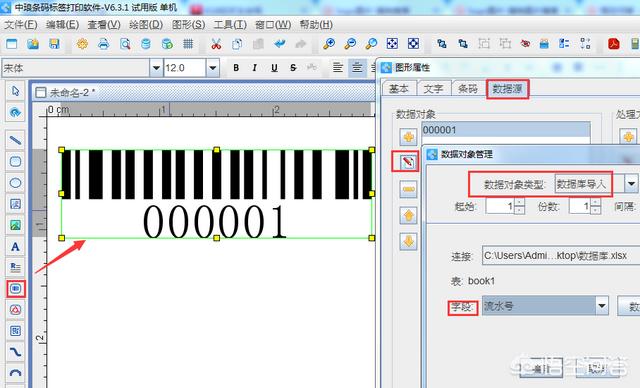Increase the 起始 start value stepper
Viewport: 640px width, 388px height.
point(520,202)
